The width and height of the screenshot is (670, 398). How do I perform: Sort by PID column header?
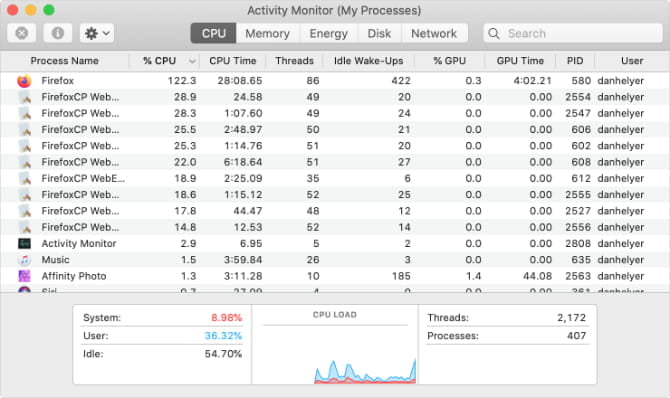(x=575, y=61)
